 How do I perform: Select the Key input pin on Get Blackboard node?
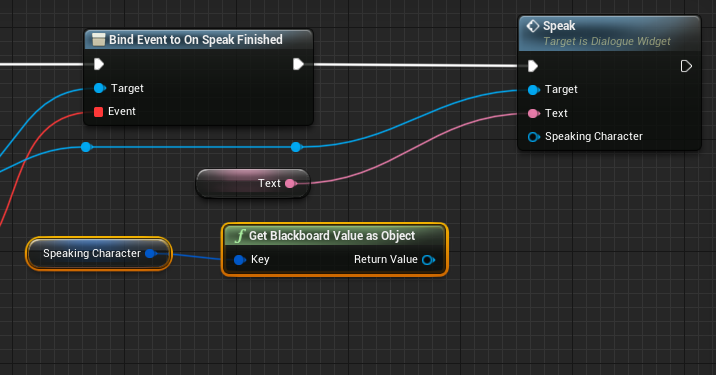[240, 260]
